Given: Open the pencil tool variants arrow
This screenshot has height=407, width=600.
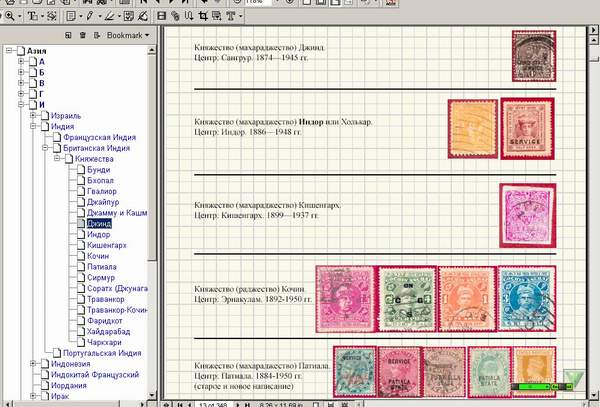Looking at the screenshot, I should (99, 16).
